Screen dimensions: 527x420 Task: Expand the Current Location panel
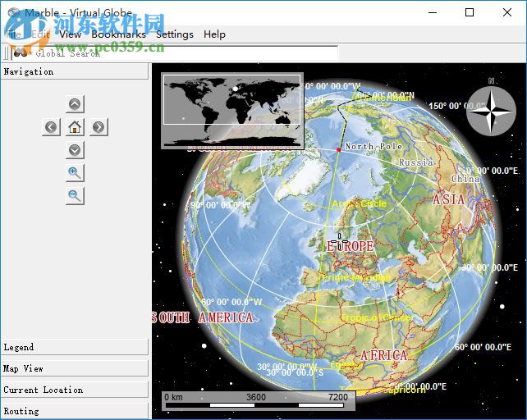click(x=74, y=390)
